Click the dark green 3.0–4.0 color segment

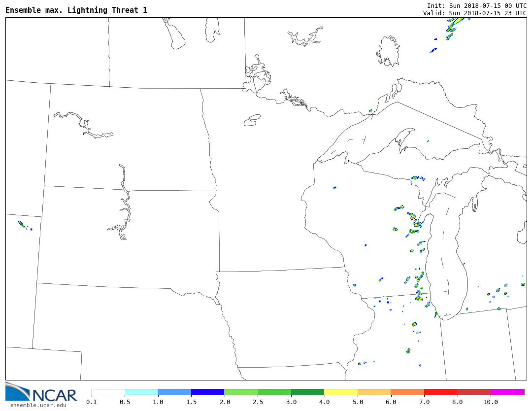pos(308,392)
